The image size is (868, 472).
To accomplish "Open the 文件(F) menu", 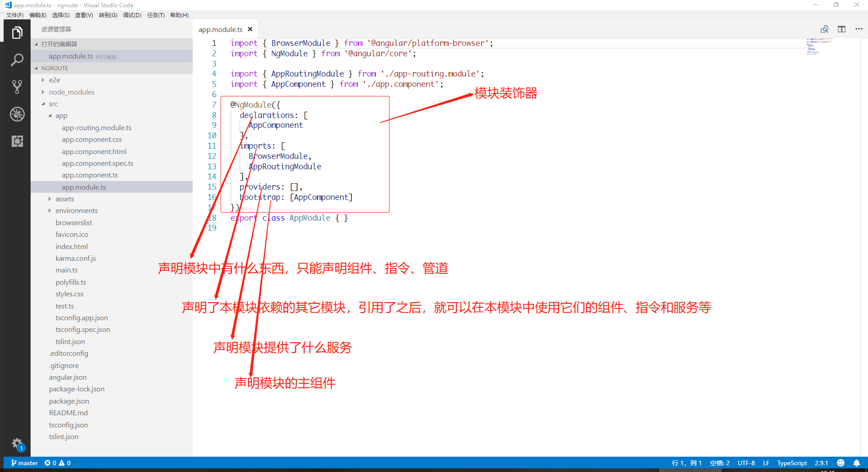I will [15, 15].
